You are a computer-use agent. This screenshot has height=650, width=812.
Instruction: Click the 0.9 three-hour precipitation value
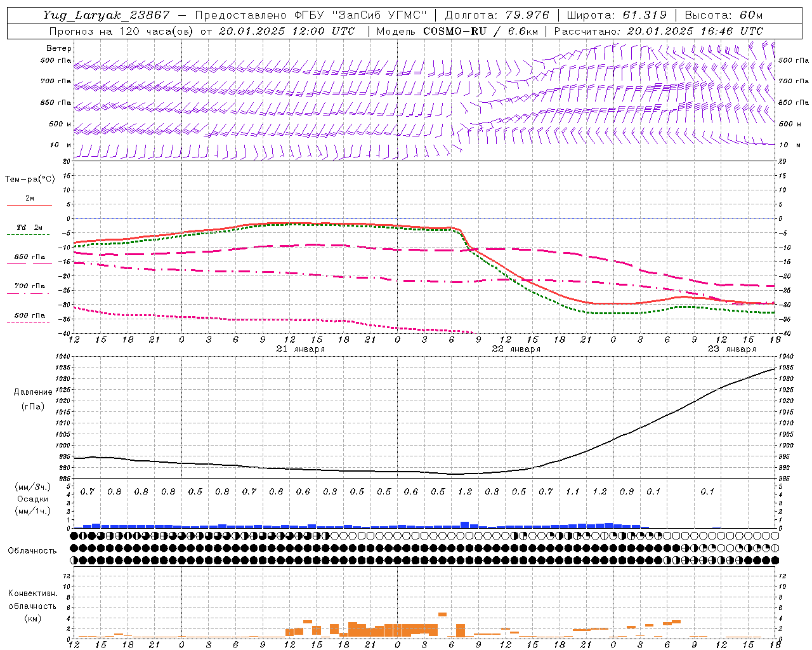(627, 491)
